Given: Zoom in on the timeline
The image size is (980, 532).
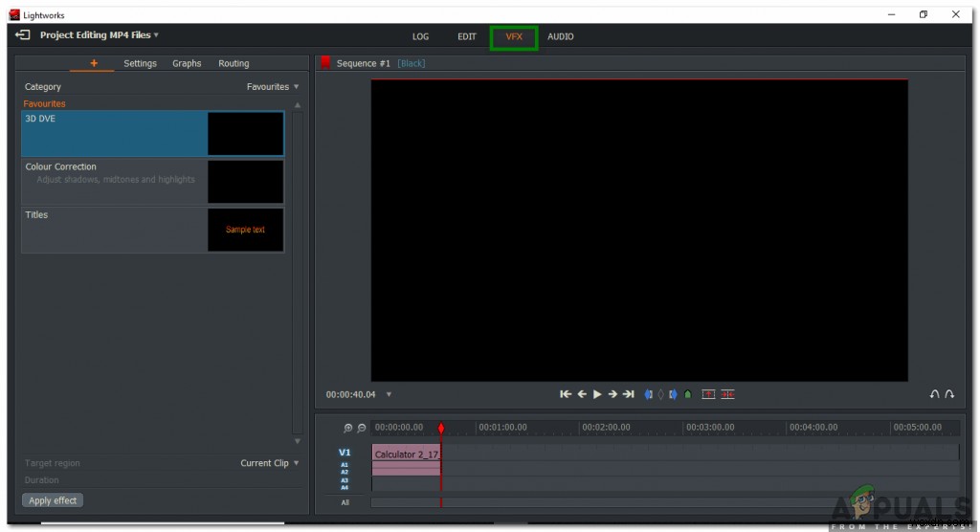Looking at the screenshot, I should pos(348,429).
